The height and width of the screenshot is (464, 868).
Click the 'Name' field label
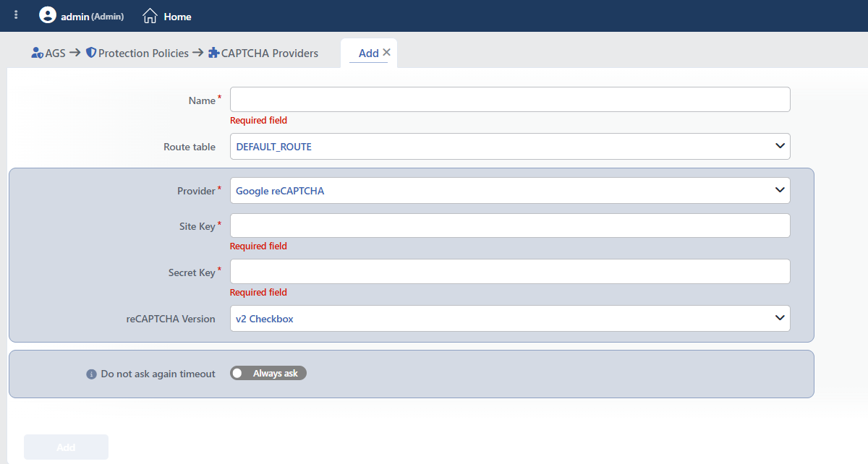[202, 100]
